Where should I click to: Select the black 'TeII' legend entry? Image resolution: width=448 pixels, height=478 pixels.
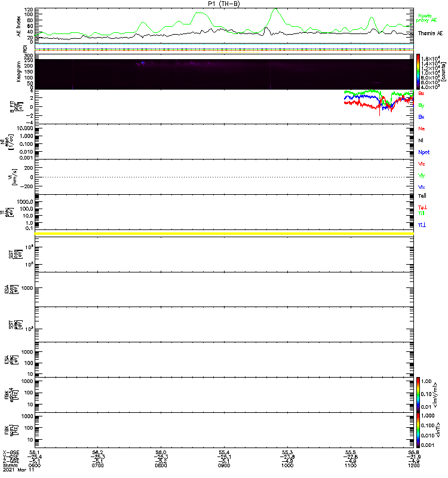click(422, 196)
